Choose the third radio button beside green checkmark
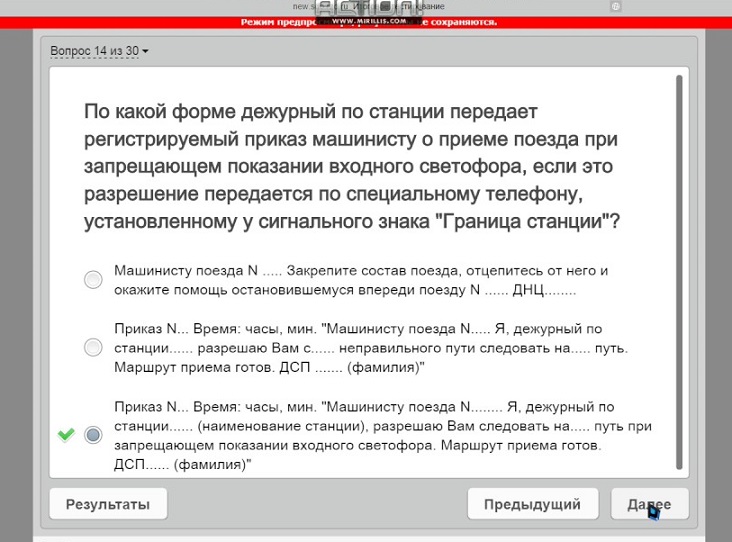The height and width of the screenshot is (542, 732). click(93, 435)
